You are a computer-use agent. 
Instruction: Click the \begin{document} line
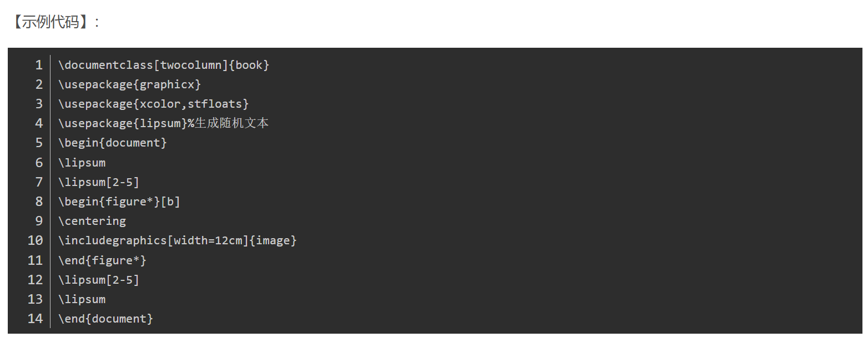point(113,143)
